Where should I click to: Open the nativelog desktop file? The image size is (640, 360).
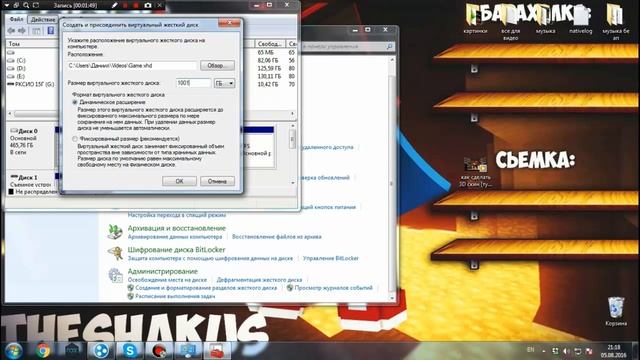point(580,19)
